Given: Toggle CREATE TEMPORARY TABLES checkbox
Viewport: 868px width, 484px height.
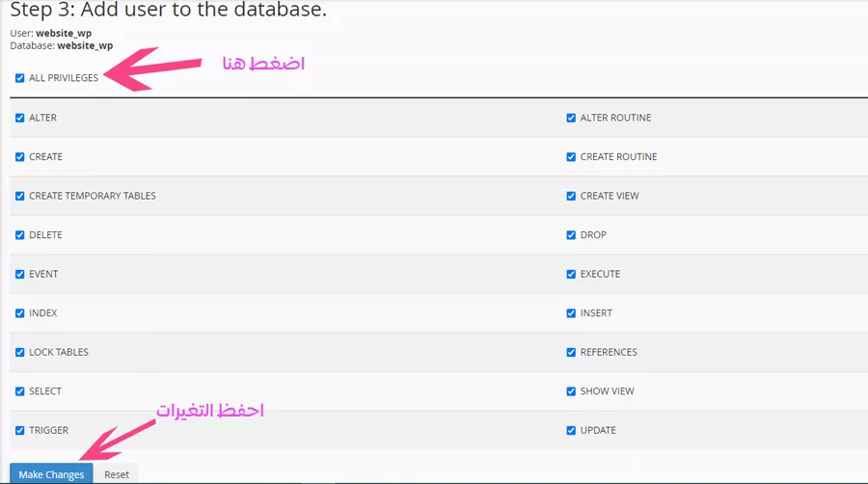Looking at the screenshot, I should pyautogui.click(x=20, y=196).
